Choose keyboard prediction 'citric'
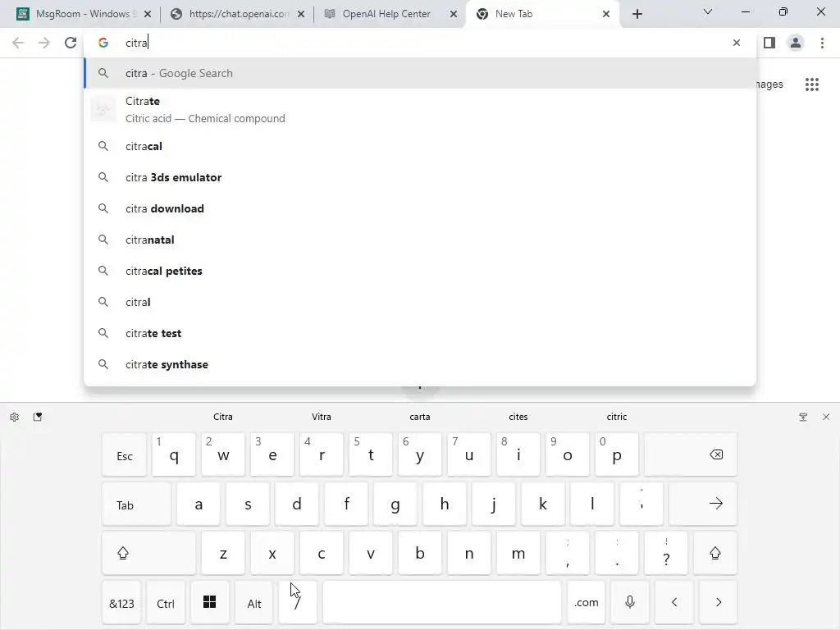This screenshot has width=840, height=630. click(617, 417)
